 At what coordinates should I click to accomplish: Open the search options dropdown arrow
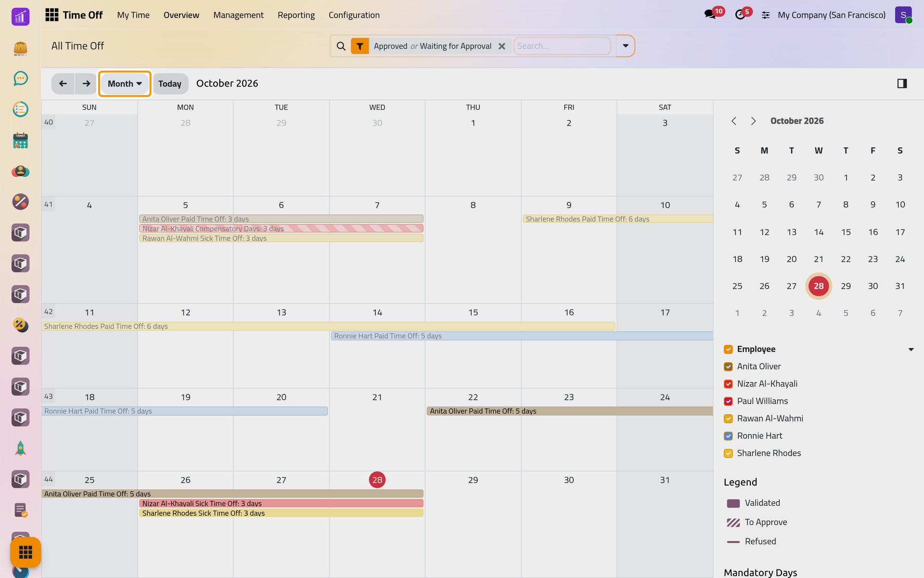coord(625,46)
